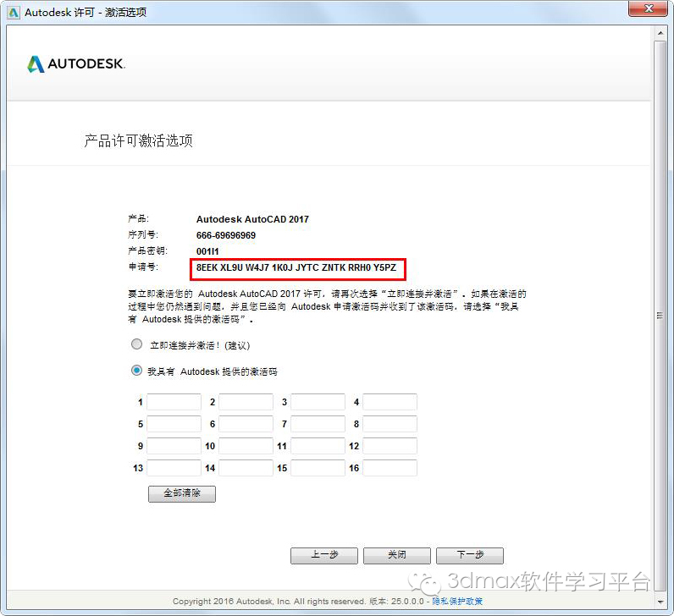Click activation code field 16
Image resolution: width=674 pixels, height=616 pixels.
click(x=389, y=468)
